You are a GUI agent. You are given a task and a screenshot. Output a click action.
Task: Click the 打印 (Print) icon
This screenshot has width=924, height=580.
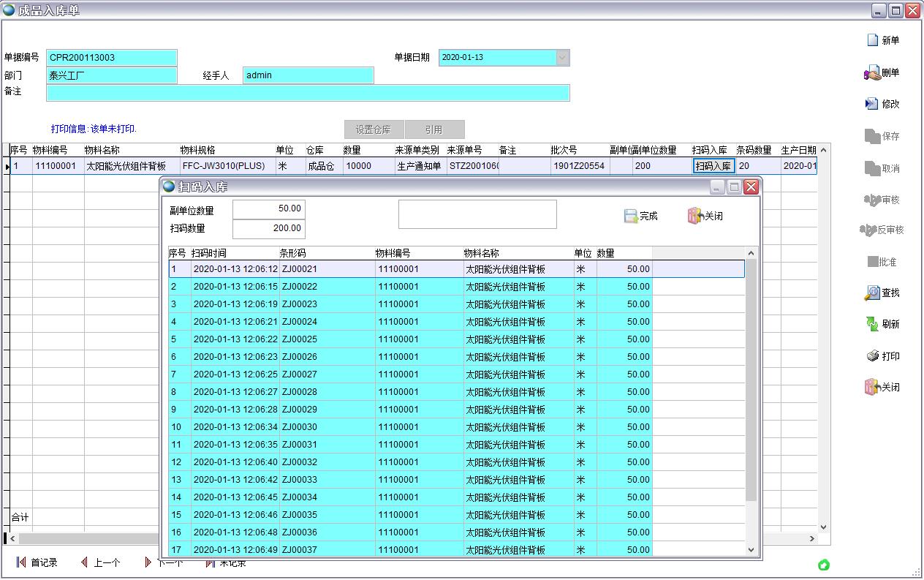[872, 356]
